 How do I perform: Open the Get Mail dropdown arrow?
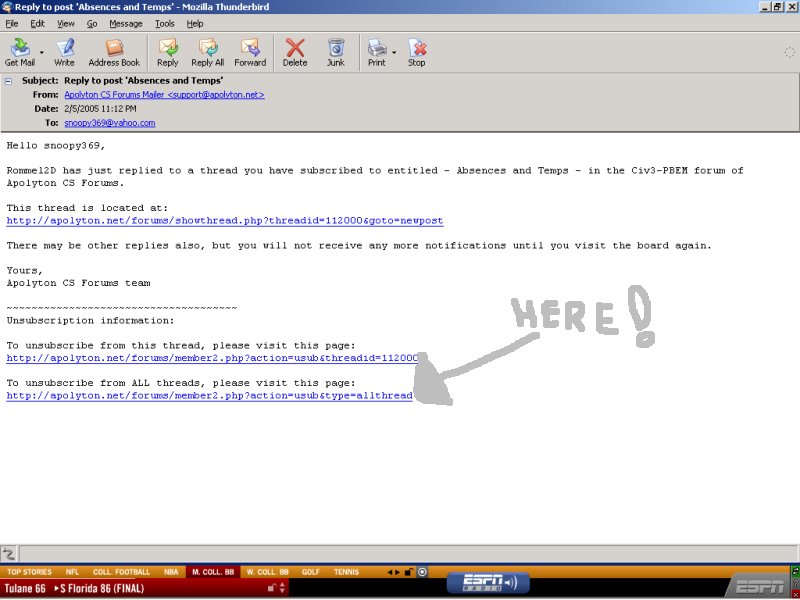tap(42, 52)
